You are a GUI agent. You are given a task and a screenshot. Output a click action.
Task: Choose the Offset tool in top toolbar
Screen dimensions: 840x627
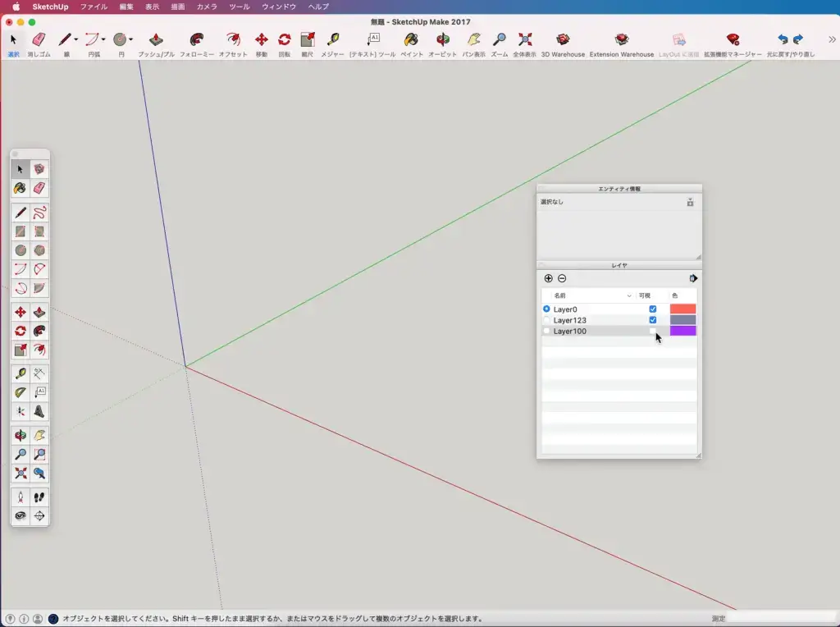pos(233,39)
